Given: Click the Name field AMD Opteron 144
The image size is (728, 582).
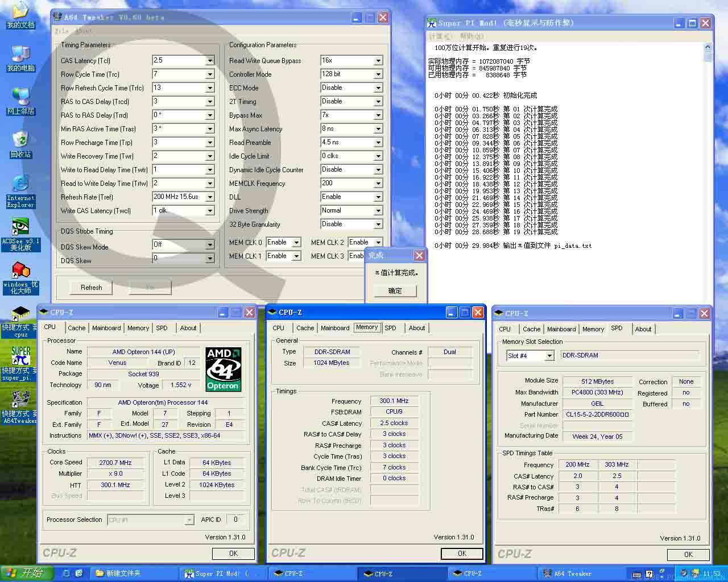Looking at the screenshot, I should click(143, 352).
